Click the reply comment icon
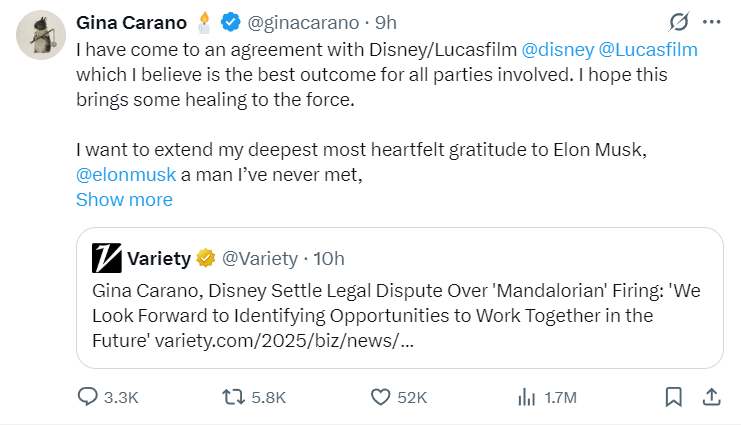The width and height of the screenshot is (741, 426). pos(89,397)
